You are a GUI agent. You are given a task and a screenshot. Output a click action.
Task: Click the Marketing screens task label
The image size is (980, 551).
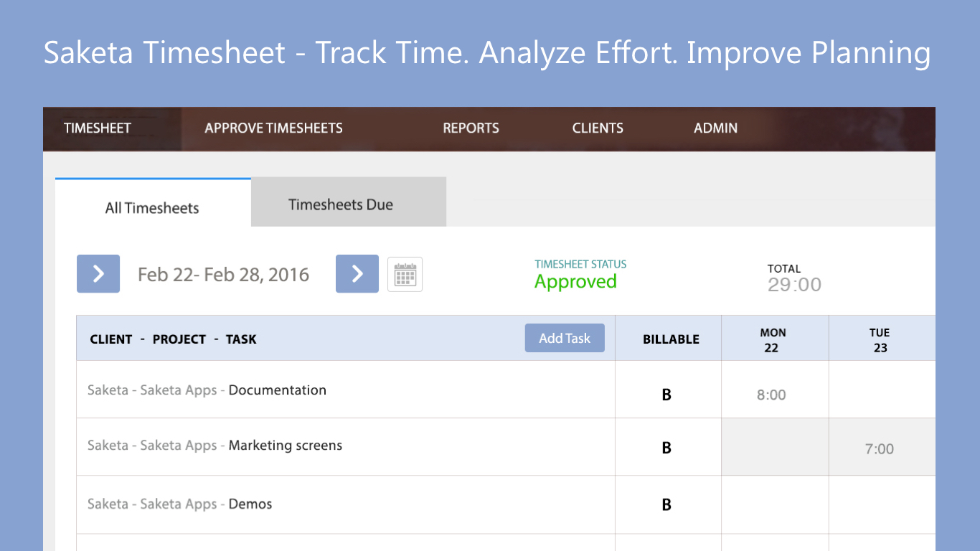(285, 446)
